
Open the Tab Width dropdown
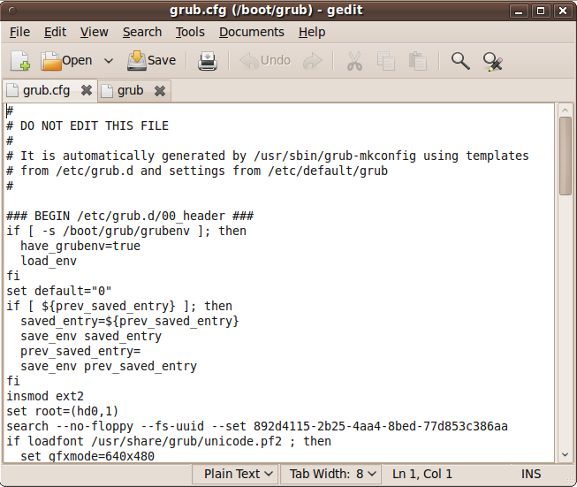pyautogui.click(x=331, y=474)
